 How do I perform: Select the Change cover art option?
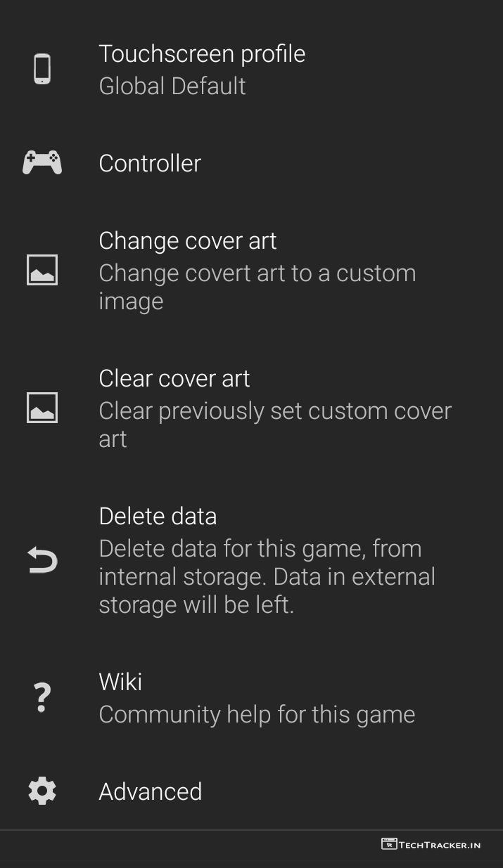click(188, 240)
